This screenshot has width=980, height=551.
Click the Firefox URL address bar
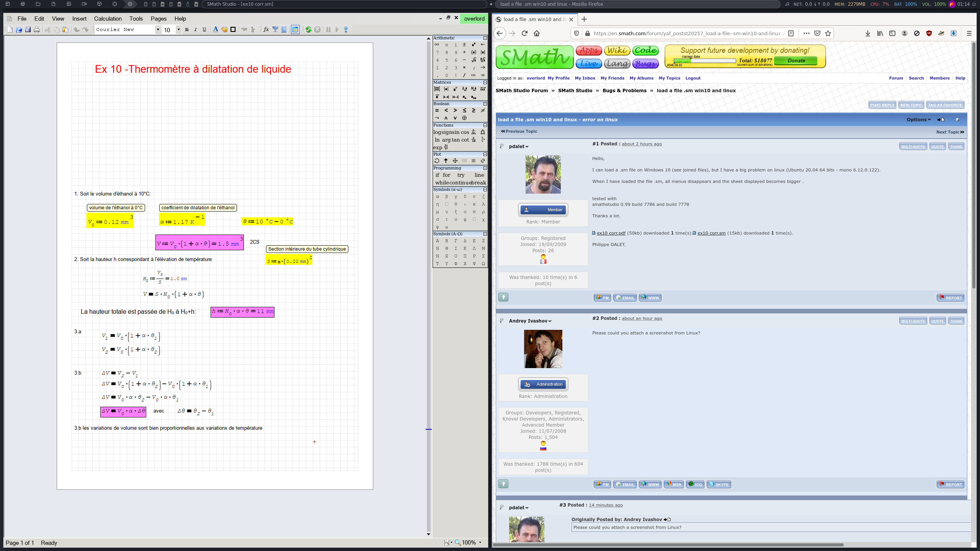(x=686, y=33)
